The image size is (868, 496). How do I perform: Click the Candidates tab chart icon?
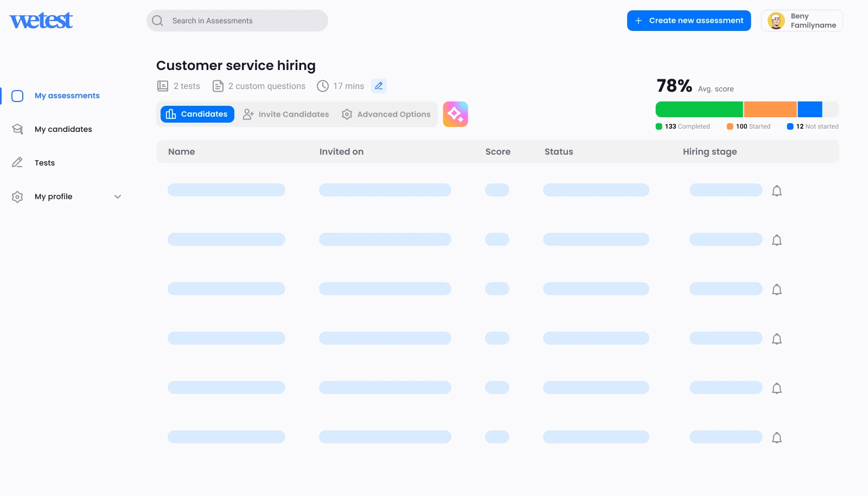pos(171,114)
